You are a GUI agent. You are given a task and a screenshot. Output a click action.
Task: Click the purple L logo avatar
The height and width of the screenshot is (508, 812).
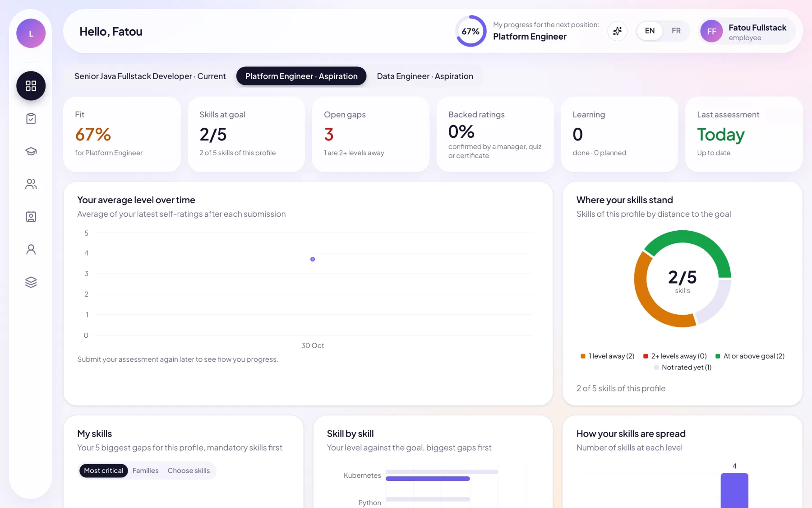click(x=31, y=33)
